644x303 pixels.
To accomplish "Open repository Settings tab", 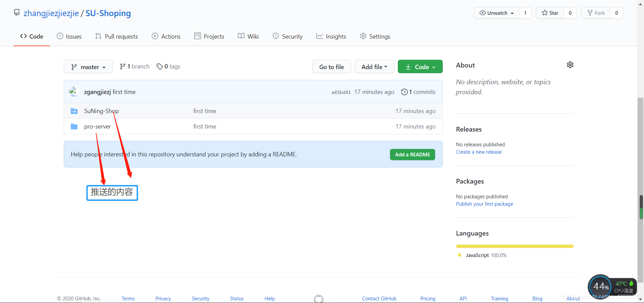I will pyautogui.click(x=375, y=36).
